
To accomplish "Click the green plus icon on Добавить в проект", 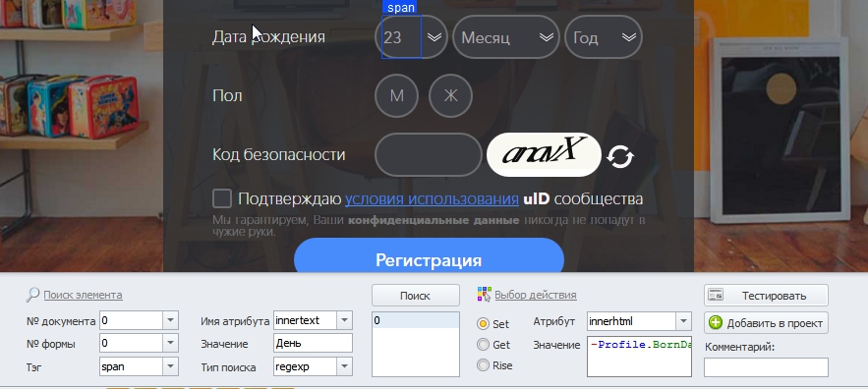I will click(716, 323).
